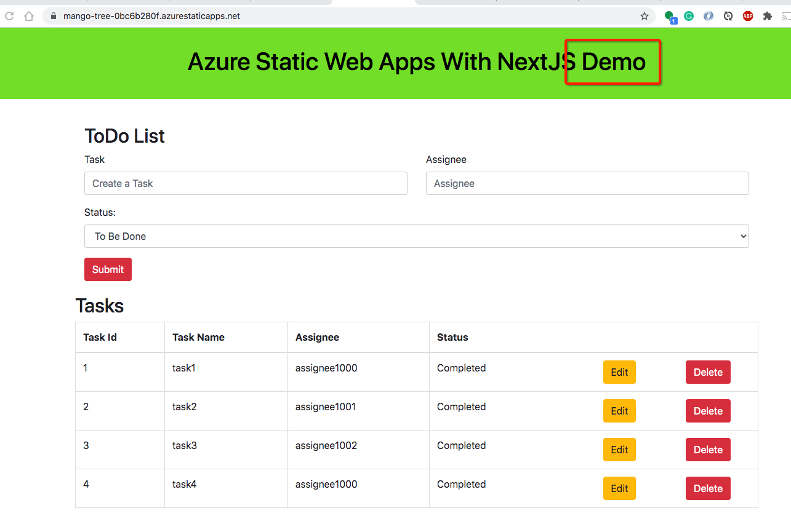Screen dimensions: 791x532
Task: Open the black circular sync extension icon
Action: (728, 16)
